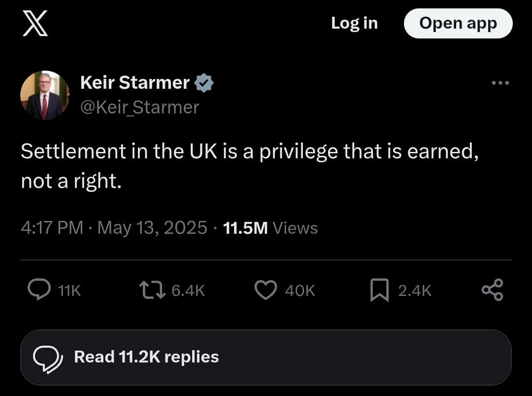Click the conversation icon in replies button
This screenshot has width=532, height=396.
48,358
